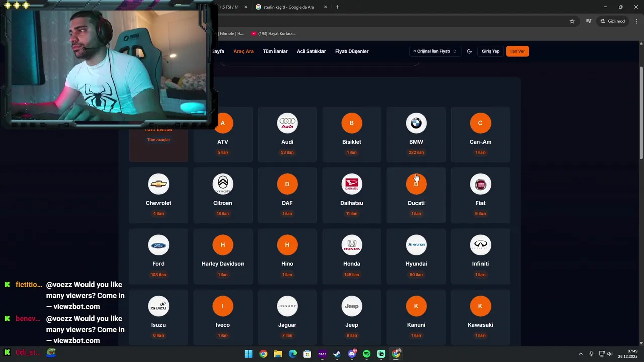
Task: Pick the DAF orange D icon
Action: coord(287,184)
